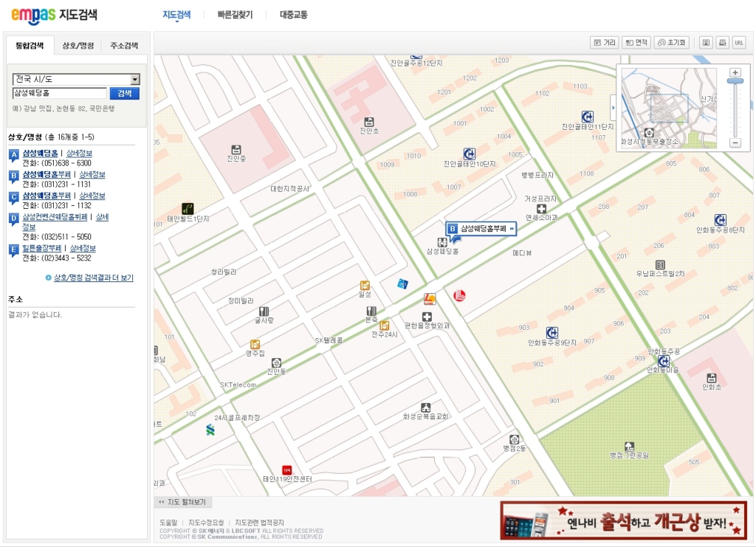Click the 화성순복음교회 church icon
756x547 pixels.
pos(425,407)
